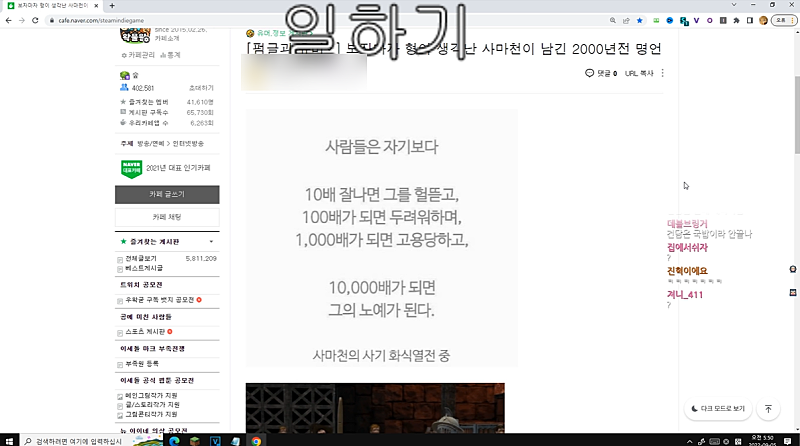Reload the page with the refresh icon
Screen dimensions: 800x446
click(35, 20)
